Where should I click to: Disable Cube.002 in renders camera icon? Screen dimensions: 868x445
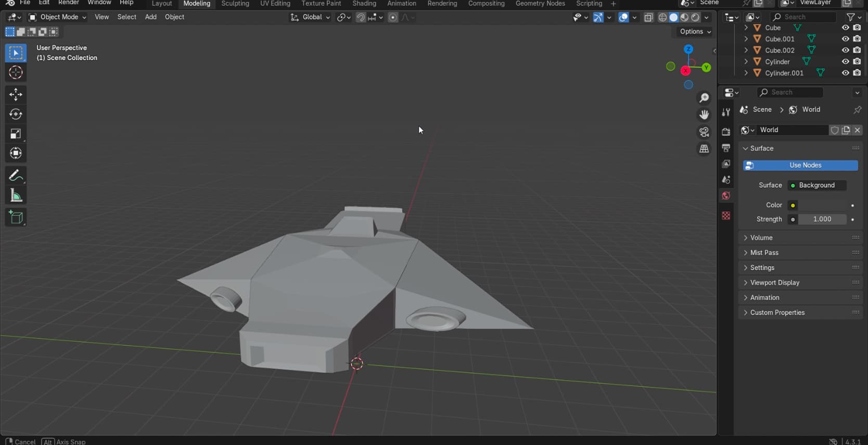857,50
